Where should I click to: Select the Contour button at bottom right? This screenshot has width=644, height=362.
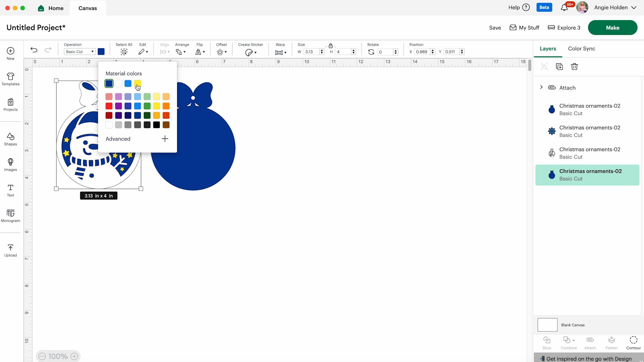tap(633, 343)
